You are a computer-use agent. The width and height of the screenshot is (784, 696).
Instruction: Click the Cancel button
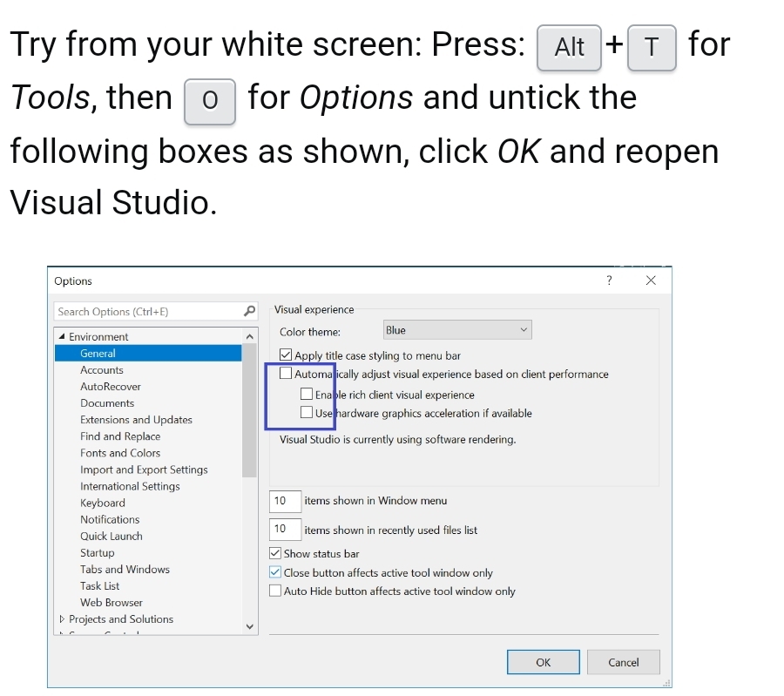point(623,662)
